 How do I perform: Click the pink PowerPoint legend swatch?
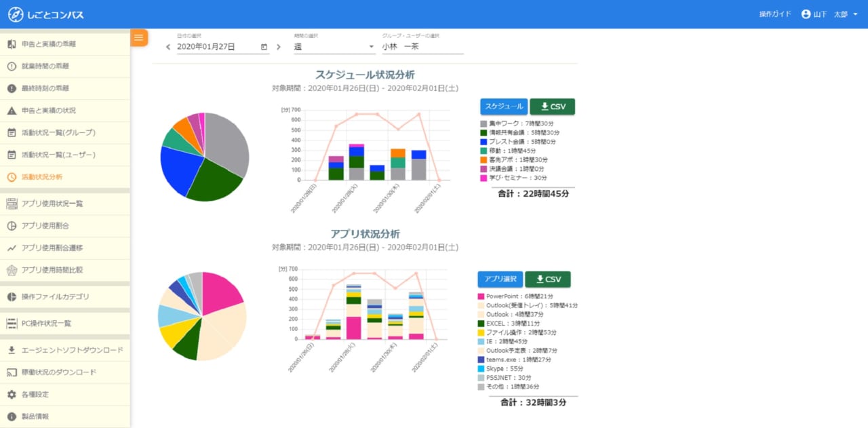[481, 296]
